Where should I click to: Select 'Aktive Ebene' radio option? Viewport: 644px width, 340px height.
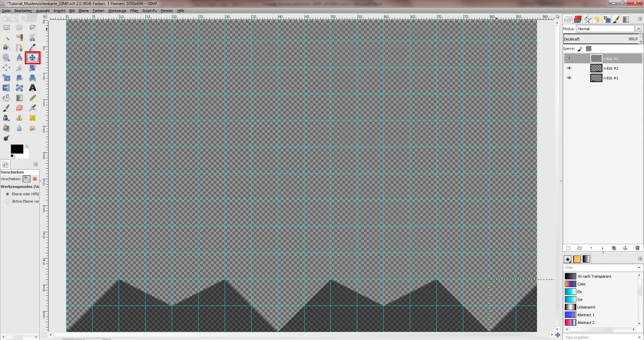pos(8,201)
